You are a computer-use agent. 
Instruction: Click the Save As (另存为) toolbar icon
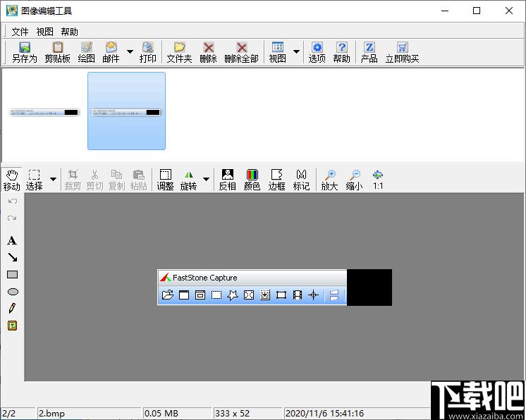[x=25, y=53]
